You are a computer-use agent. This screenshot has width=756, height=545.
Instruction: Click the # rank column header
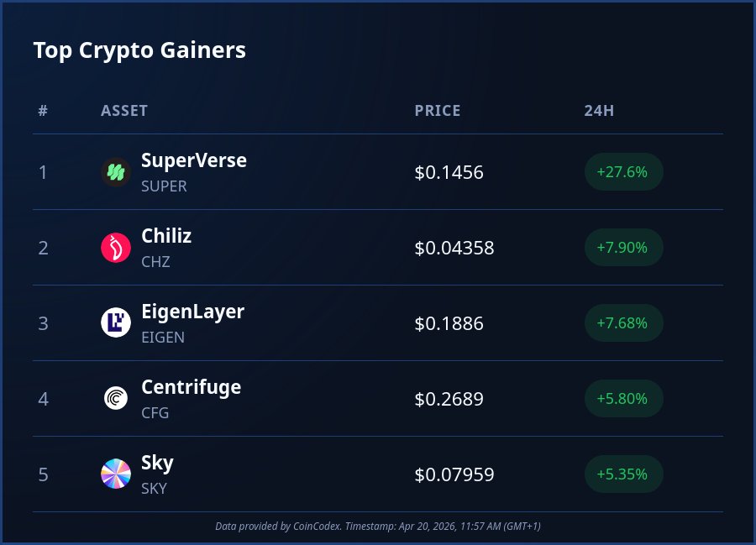click(43, 111)
